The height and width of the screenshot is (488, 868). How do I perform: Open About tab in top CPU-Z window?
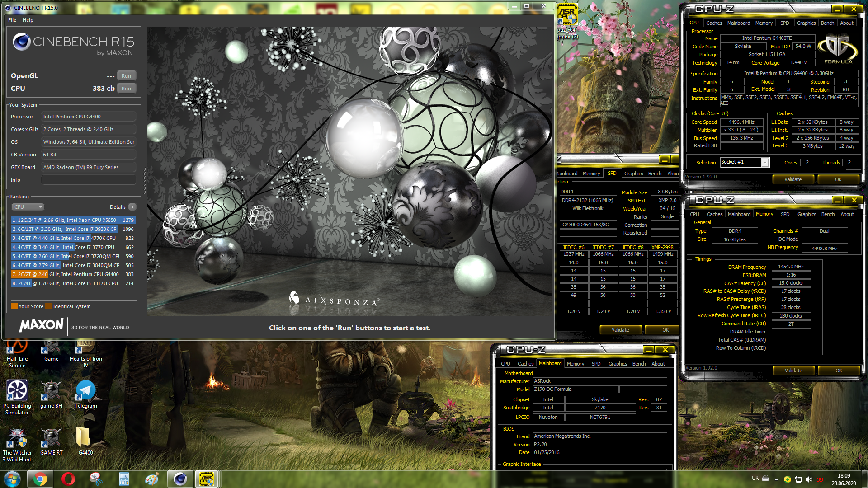click(x=846, y=23)
